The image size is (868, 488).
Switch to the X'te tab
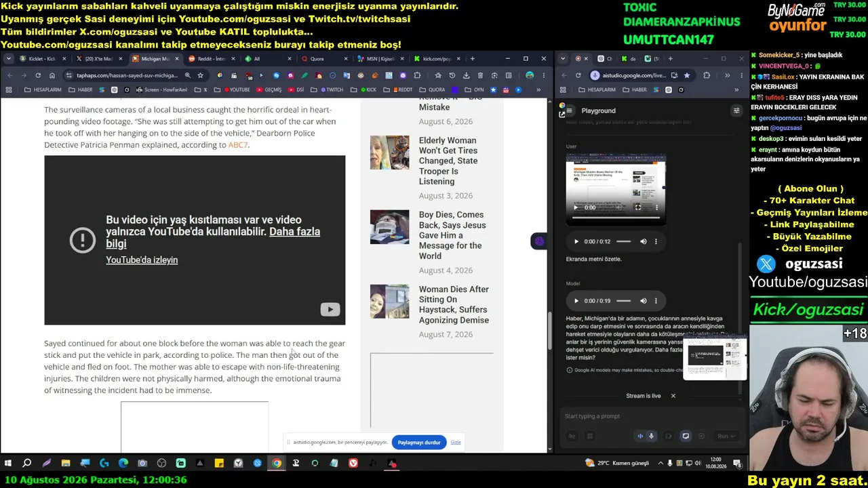pyautogui.click(x=98, y=59)
